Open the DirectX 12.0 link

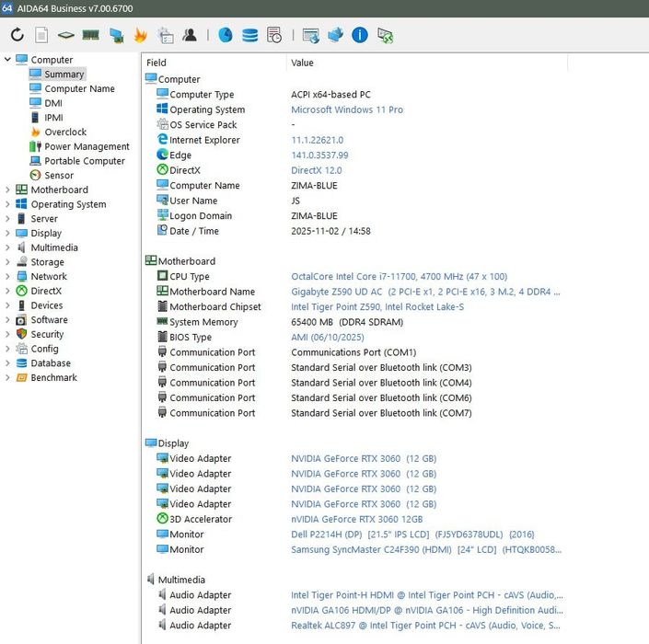tap(317, 170)
